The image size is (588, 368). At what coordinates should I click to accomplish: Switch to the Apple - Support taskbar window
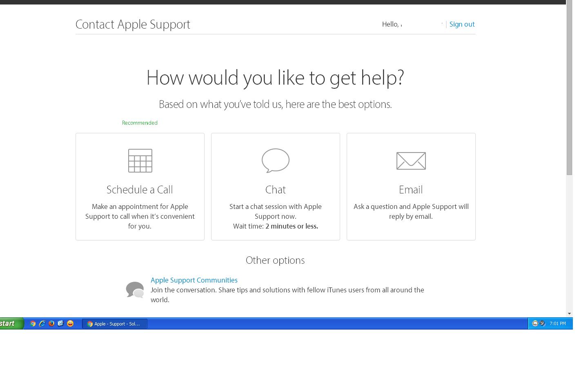click(x=115, y=324)
